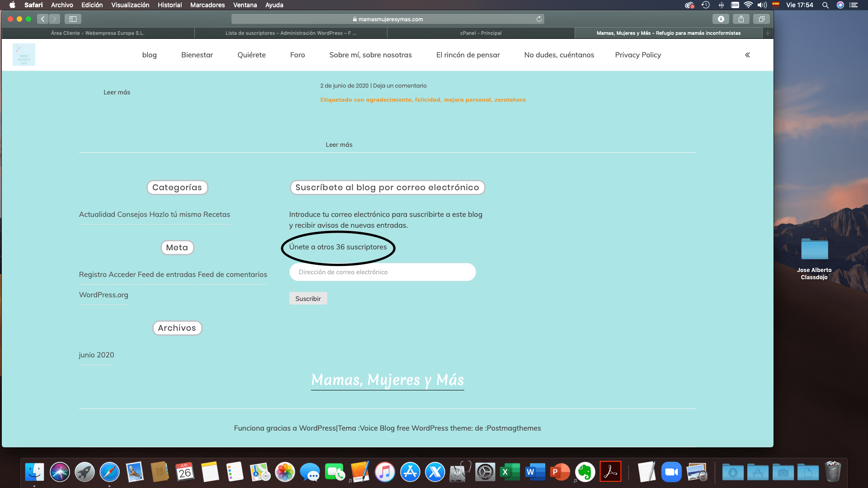
Task: Open the agradecimiento tag
Action: click(389, 100)
